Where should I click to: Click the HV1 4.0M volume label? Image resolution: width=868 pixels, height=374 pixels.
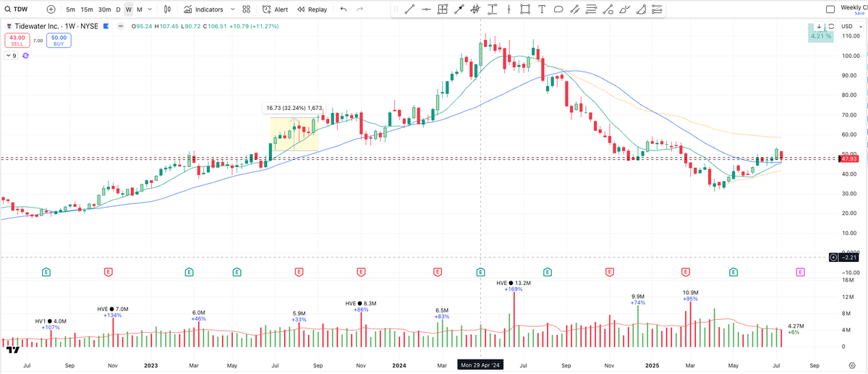[x=51, y=321]
